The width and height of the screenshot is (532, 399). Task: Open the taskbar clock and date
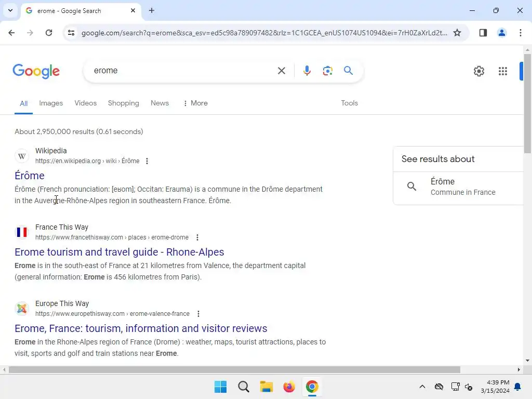(495, 387)
